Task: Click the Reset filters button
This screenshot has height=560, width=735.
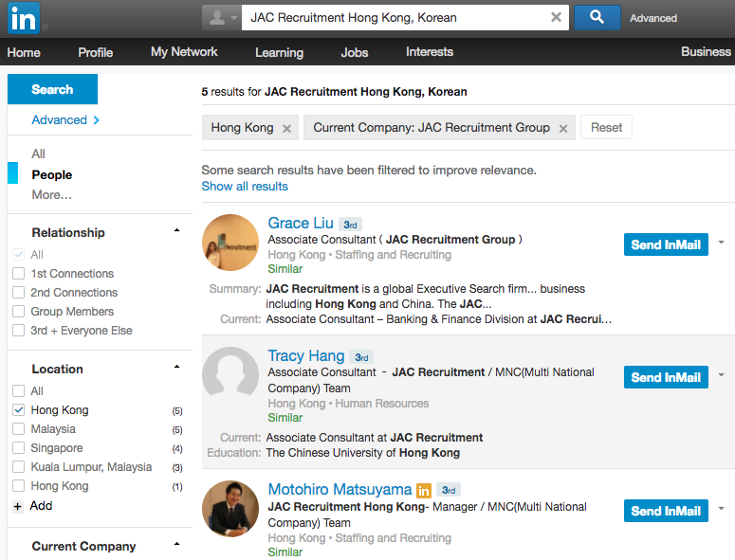Action: pos(606,127)
